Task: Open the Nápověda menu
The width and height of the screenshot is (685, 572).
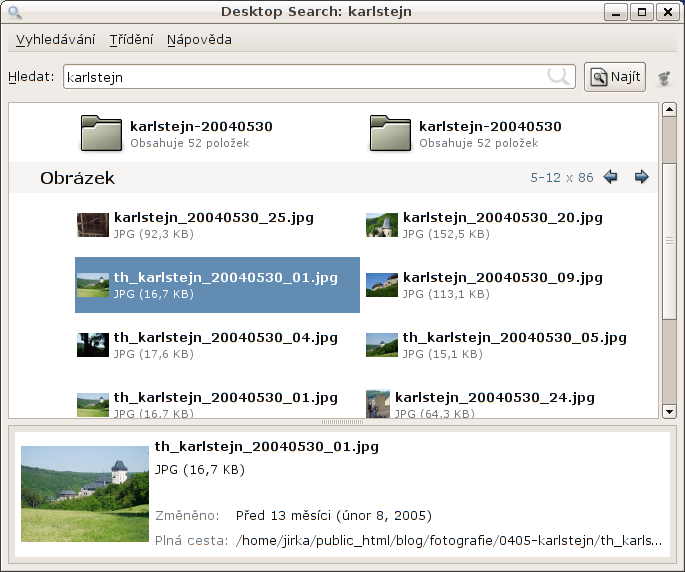Action: tap(199, 40)
